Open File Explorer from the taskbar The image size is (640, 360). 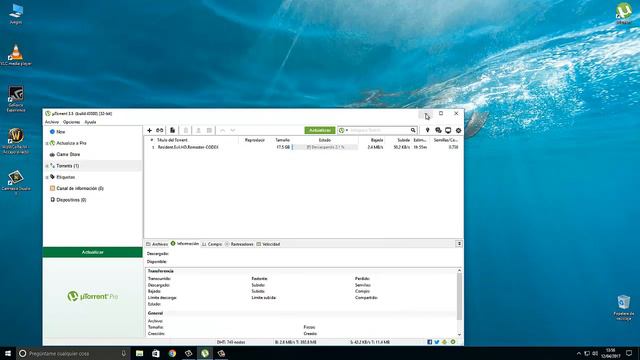pyautogui.click(x=140, y=353)
